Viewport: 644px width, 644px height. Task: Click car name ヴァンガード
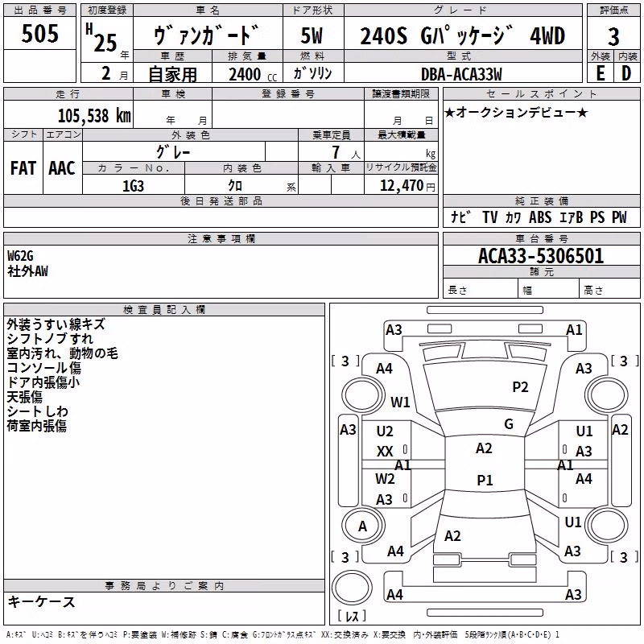coord(207,35)
